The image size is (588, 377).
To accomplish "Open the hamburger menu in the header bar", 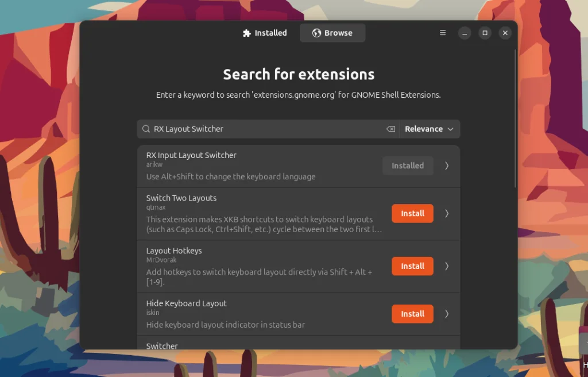I will 442,33.
